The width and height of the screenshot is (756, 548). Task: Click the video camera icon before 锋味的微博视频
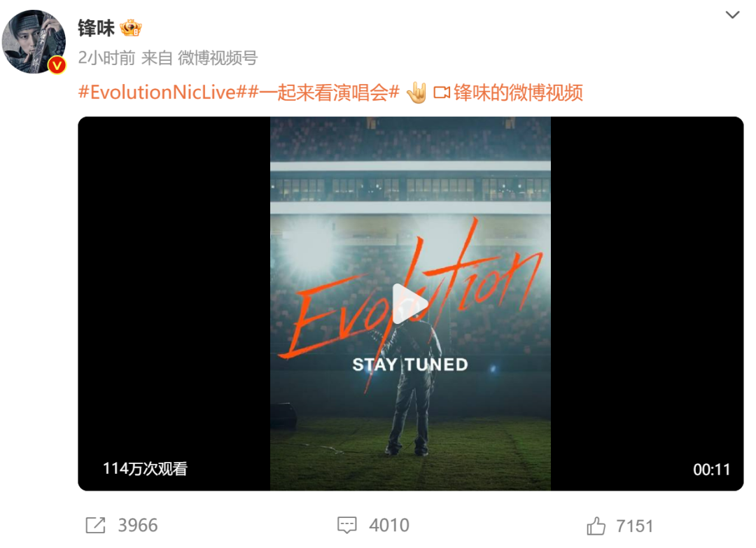pos(442,92)
